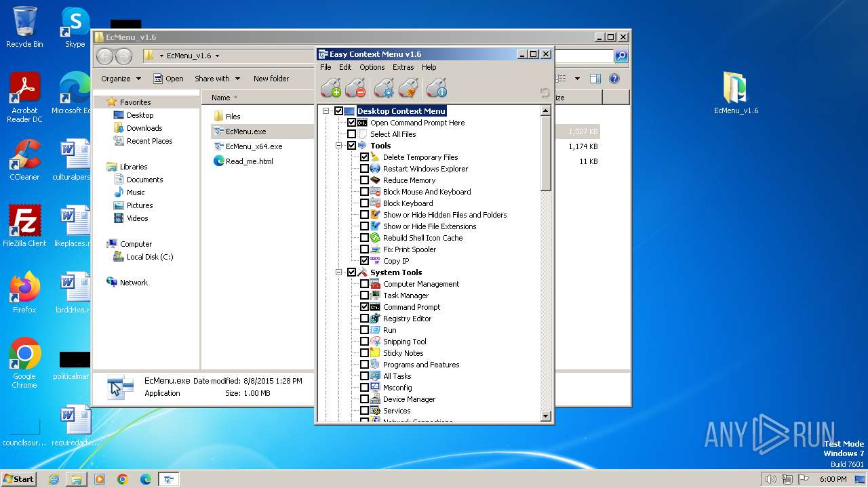Viewport: 868px width, 488px height.
Task: Check the Select All Files checkbox
Action: (351, 134)
